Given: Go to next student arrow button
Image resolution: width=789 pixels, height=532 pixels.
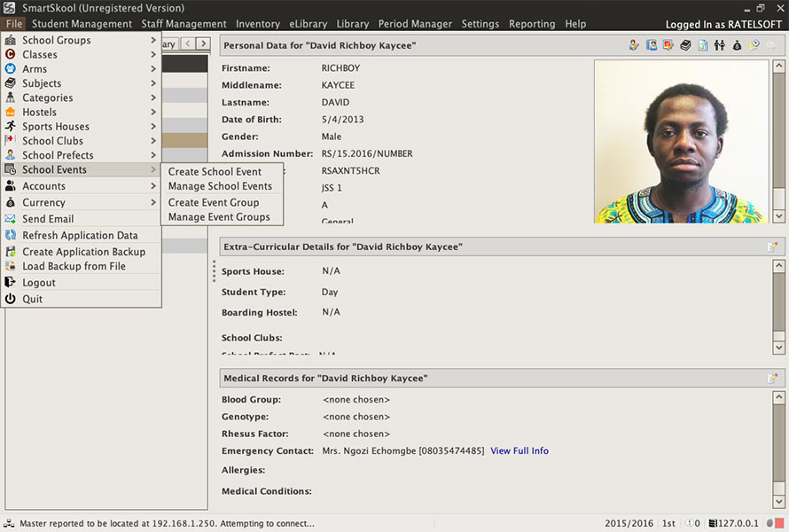Looking at the screenshot, I should click(203, 43).
